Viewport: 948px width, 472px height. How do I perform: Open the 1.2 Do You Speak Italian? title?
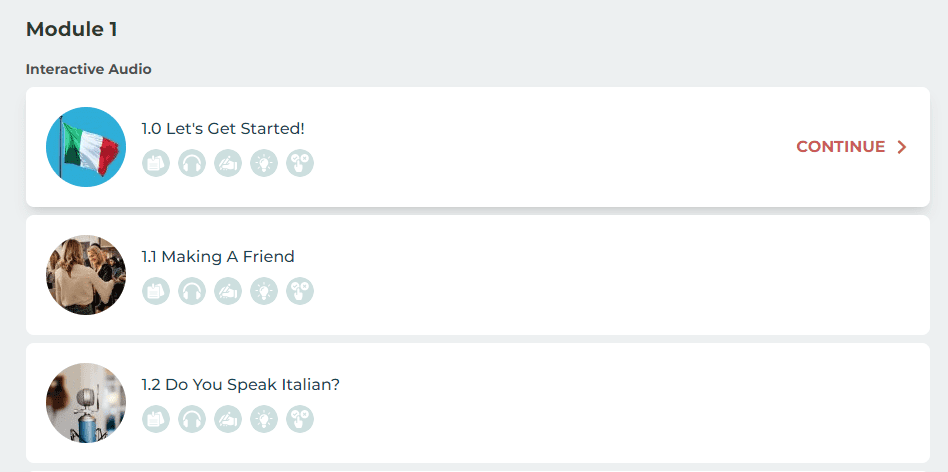coord(241,385)
